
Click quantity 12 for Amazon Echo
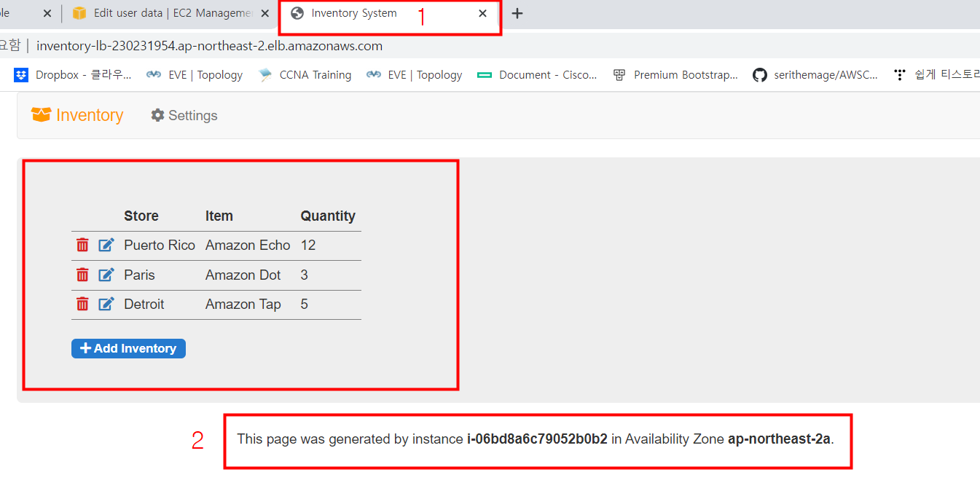pos(308,245)
